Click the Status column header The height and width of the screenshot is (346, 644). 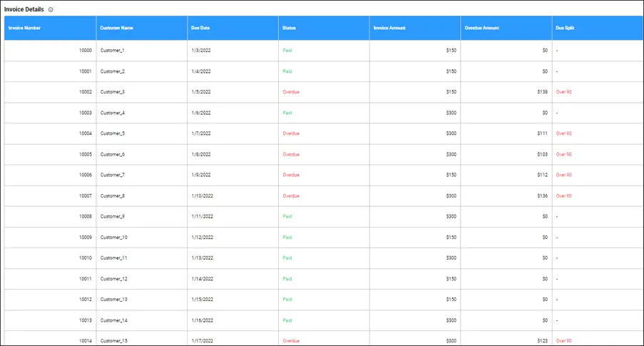pyautogui.click(x=289, y=28)
